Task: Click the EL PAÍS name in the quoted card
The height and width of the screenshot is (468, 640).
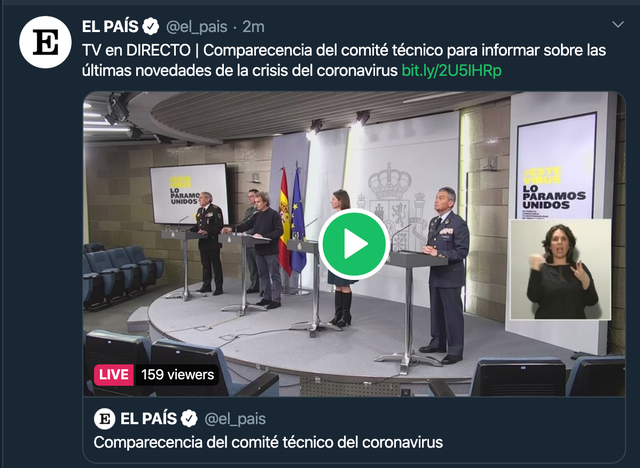Action: (149, 419)
